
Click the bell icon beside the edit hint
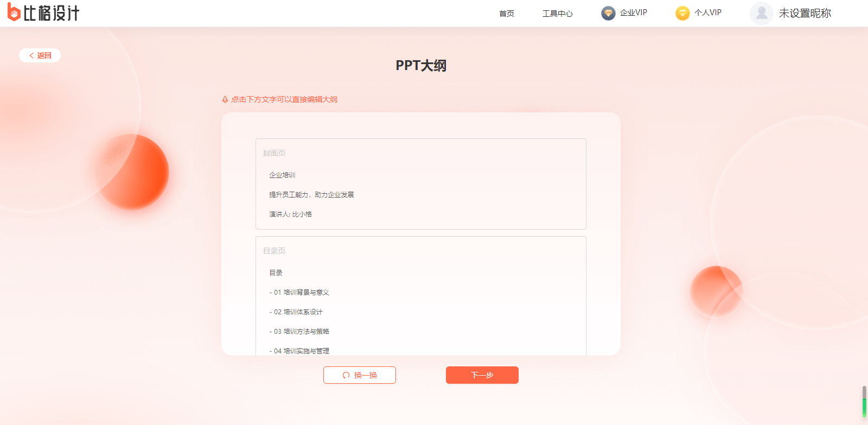click(x=225, y=99)
